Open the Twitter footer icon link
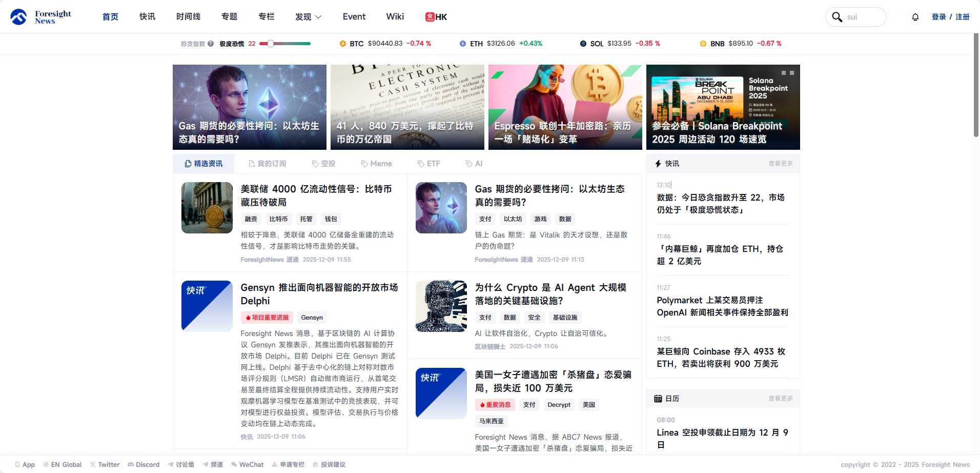 [x=93, y=464]
